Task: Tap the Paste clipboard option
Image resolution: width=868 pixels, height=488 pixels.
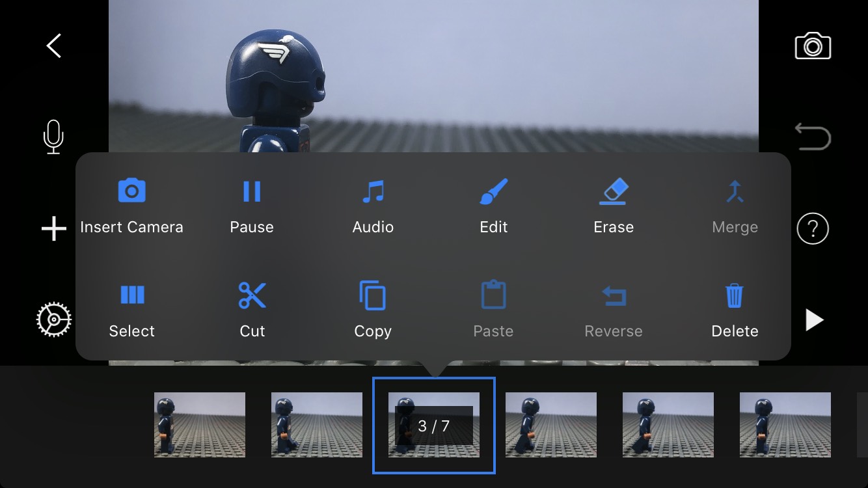Action: (493, 311)
